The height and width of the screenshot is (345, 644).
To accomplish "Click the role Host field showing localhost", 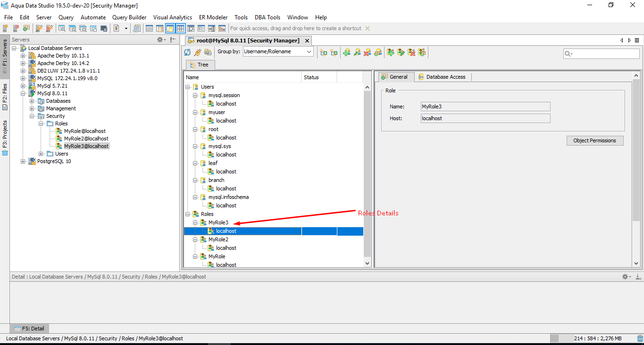I will (485, 118).
